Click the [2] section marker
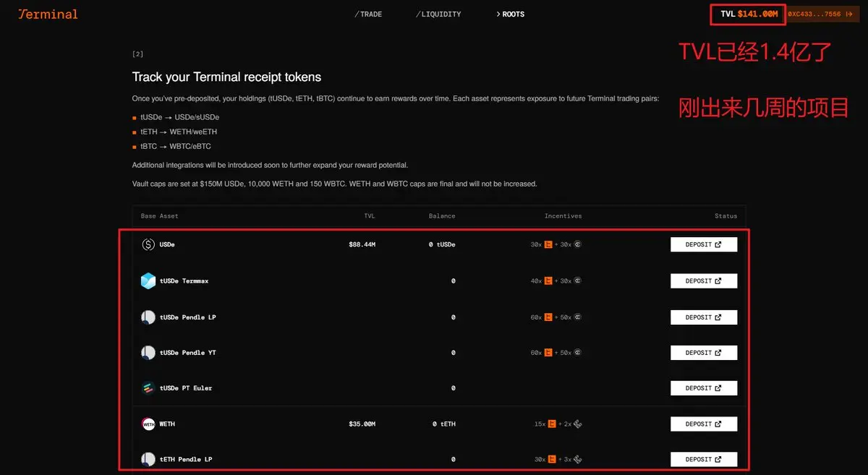868x475 pixels. (x=137, y=54)
